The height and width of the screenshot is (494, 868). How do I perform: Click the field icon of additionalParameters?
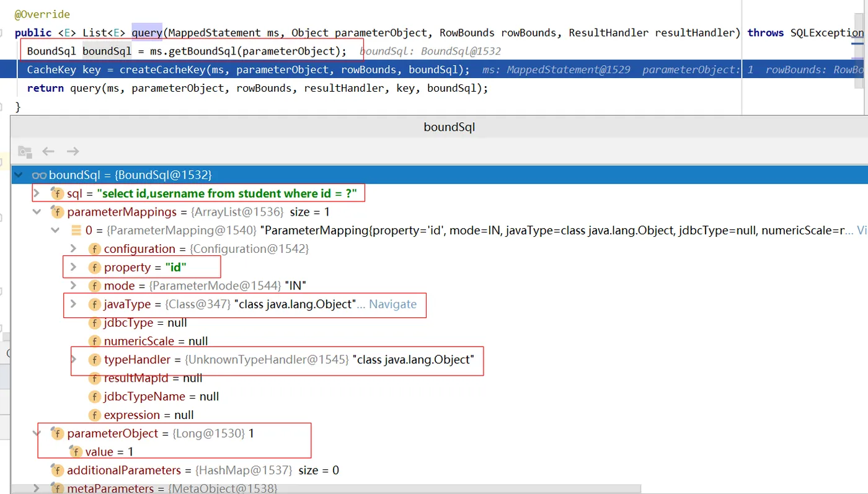point(57,470)
